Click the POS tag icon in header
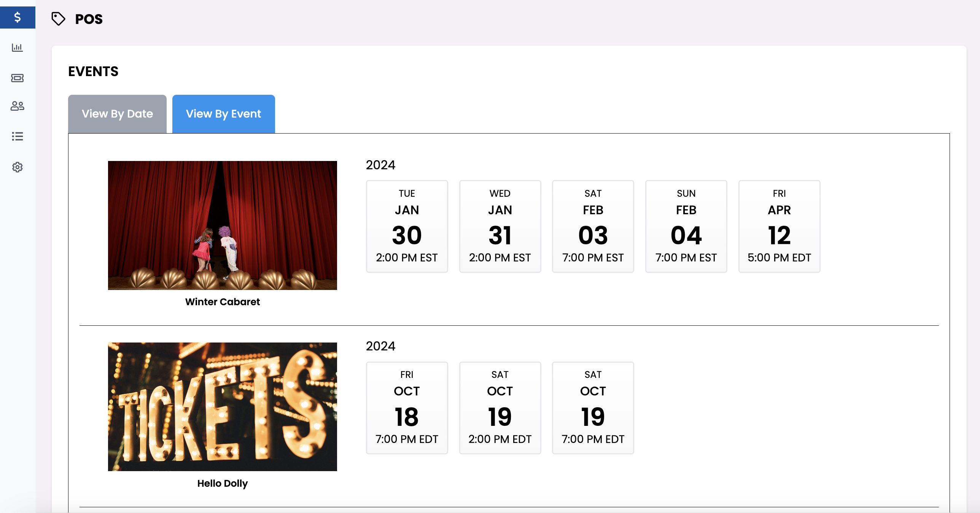 (x=58, y=19)
